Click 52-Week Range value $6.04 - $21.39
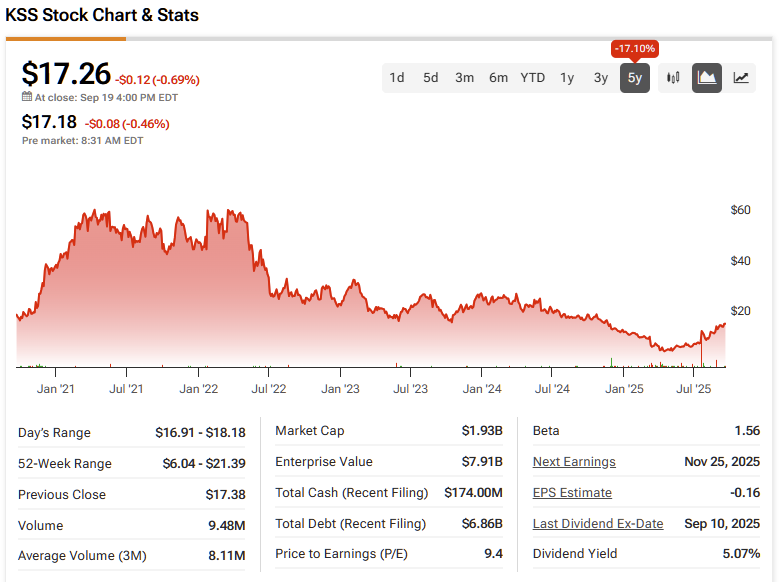 coord(204,464)
